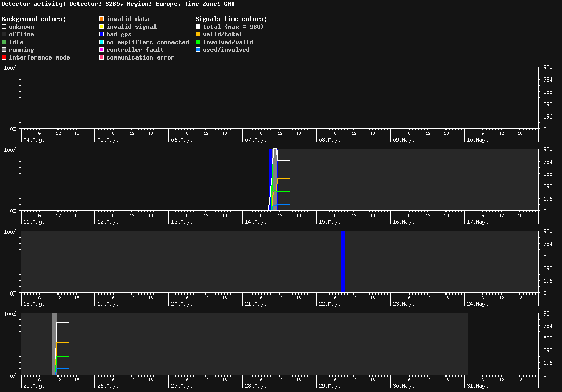Click the red 'interference mode' swatch

tap(4, 57)
